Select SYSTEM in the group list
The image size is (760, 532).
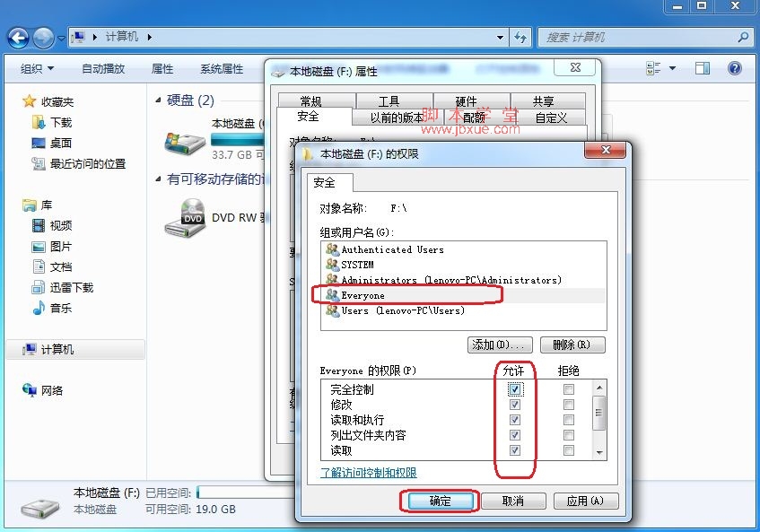point(463,265)
